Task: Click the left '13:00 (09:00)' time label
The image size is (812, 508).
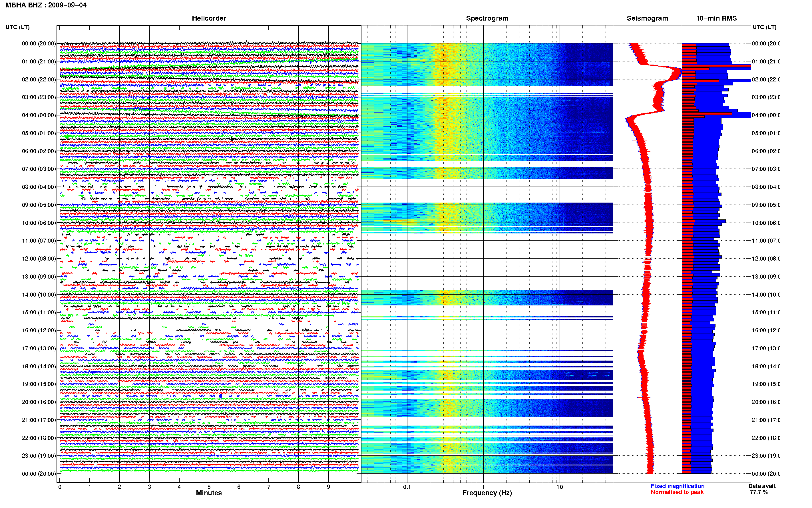Action: click(x=39, y=277)
